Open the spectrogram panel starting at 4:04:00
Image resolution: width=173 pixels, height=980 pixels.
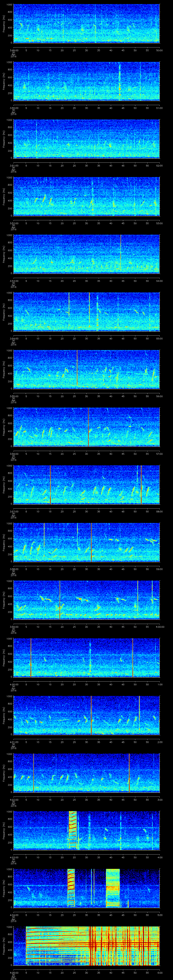[86, 888]
